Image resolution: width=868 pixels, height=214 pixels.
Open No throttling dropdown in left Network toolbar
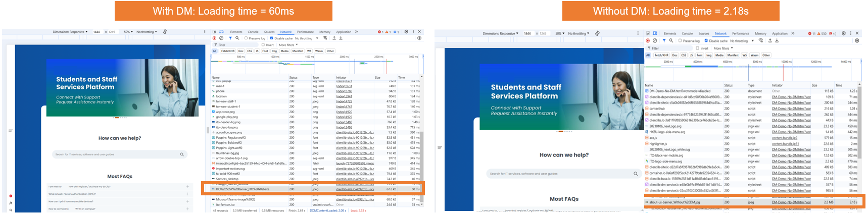(x=306, y=38)
